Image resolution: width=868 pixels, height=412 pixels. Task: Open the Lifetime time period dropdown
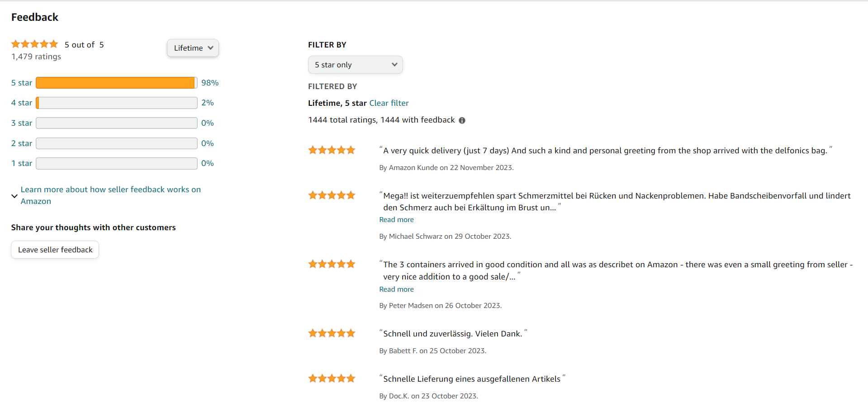(x=193, y=48)
